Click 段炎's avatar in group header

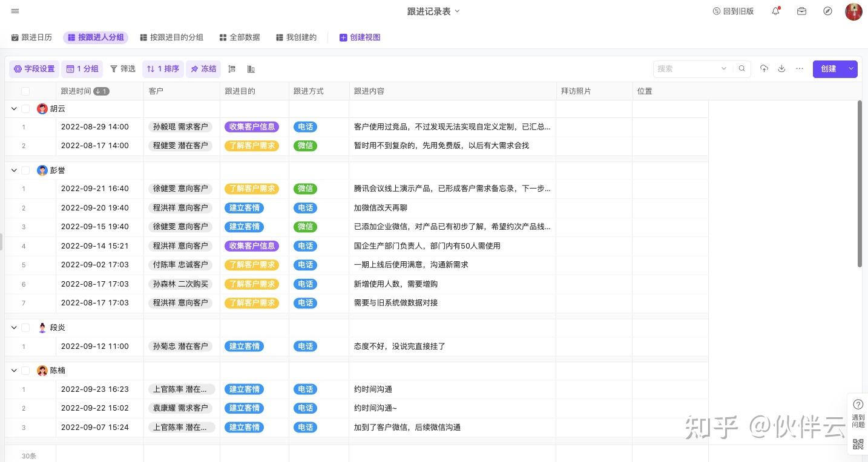[x=42, y=328]
